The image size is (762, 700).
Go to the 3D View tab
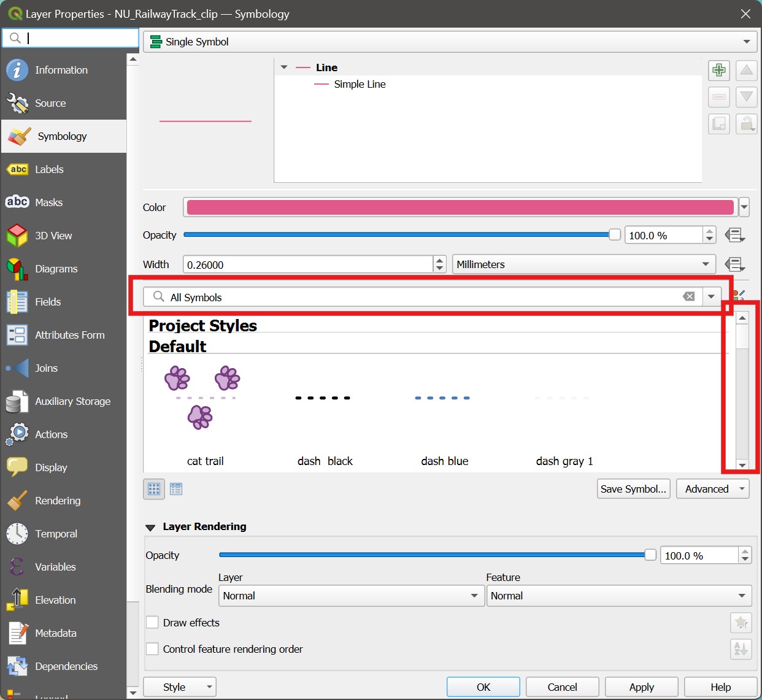point(64,236)
